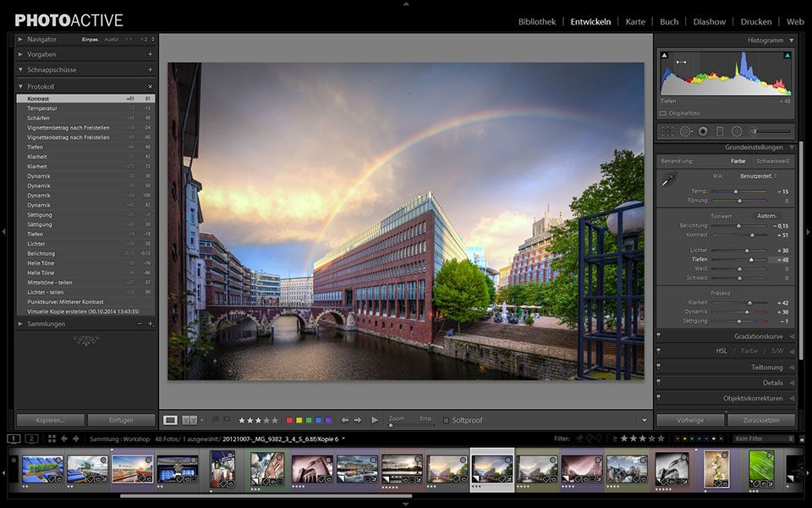Activate the spot removal tool
Image resolution: width=812 pixels, height=508 pixels.
click(x=685, y=131)
